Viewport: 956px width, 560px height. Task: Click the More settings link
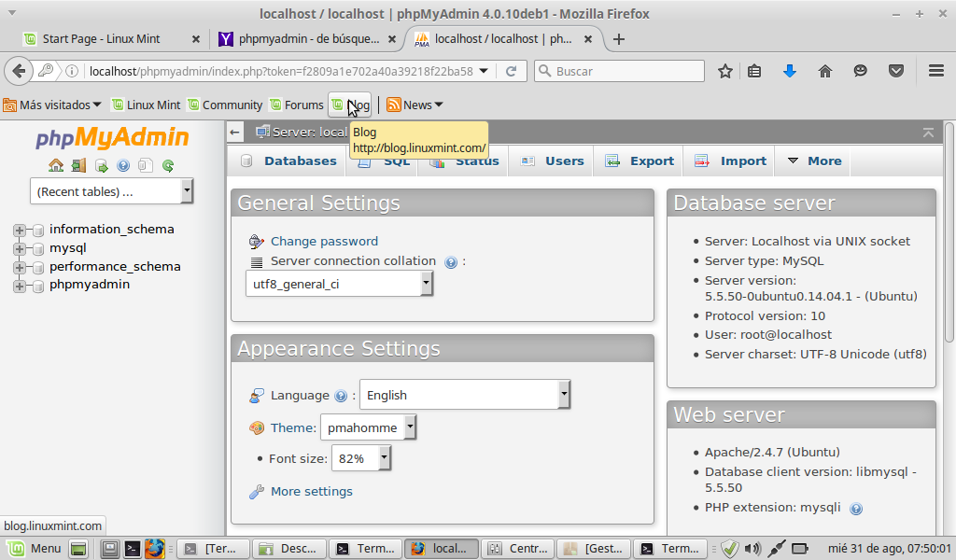311,491
